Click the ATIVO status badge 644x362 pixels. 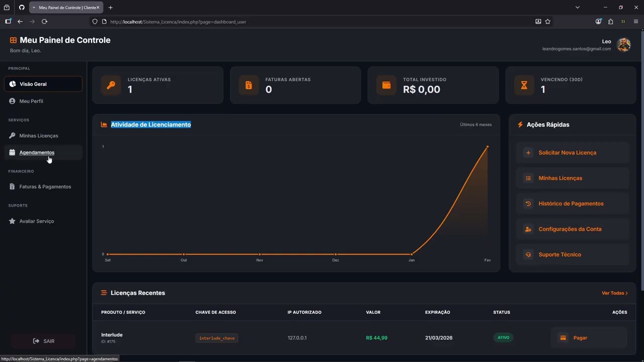(x=503, y=338)
